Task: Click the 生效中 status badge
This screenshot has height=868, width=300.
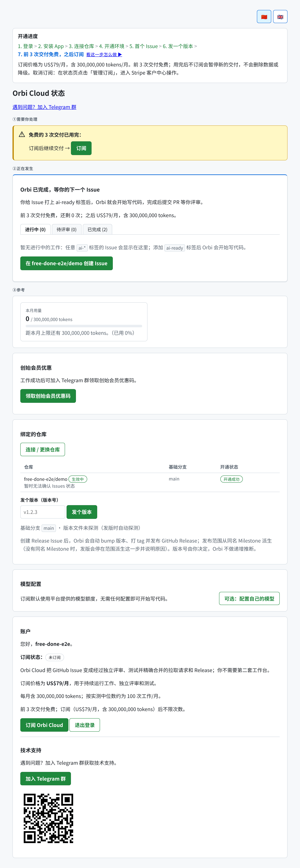Action: pyautogui.click(x=78, y=479)
